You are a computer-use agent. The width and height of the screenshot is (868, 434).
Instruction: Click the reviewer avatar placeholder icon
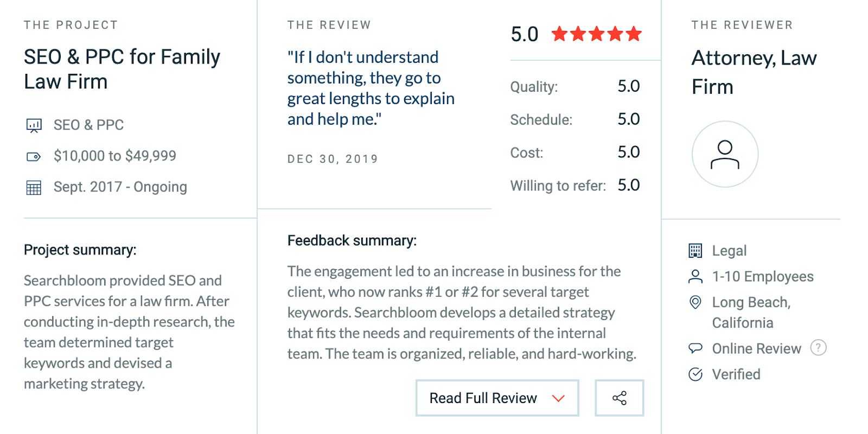(725, 154)
